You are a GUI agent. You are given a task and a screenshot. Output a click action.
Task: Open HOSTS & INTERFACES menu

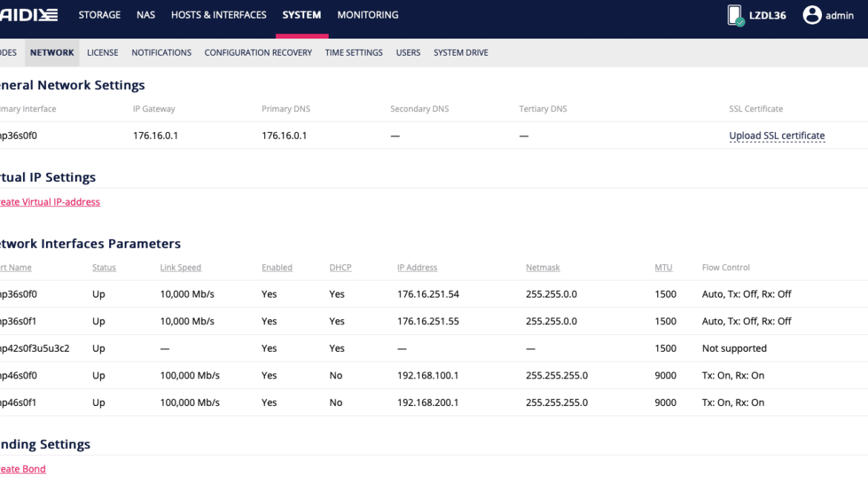pyautogui.click(x=219, y=15)
